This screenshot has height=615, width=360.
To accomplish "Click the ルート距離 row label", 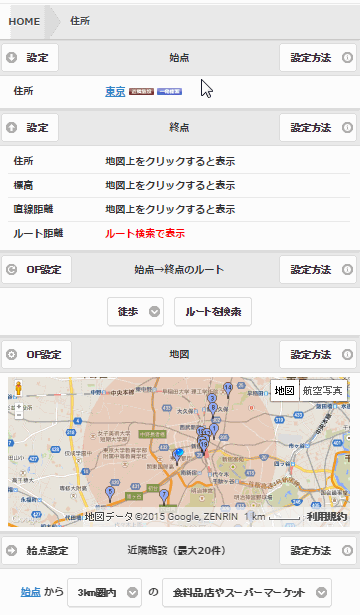I will coord(38,234).
